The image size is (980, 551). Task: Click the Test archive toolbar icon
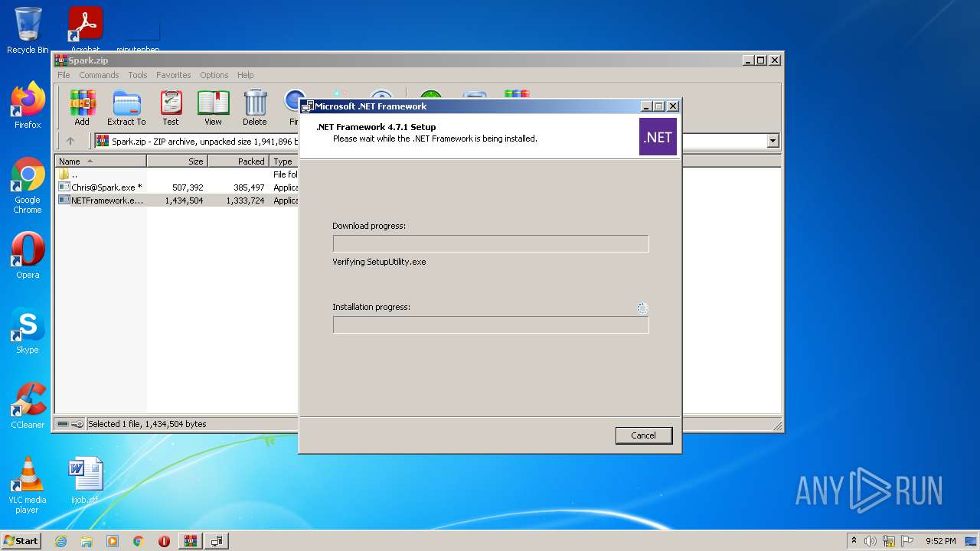pos(171,107)
